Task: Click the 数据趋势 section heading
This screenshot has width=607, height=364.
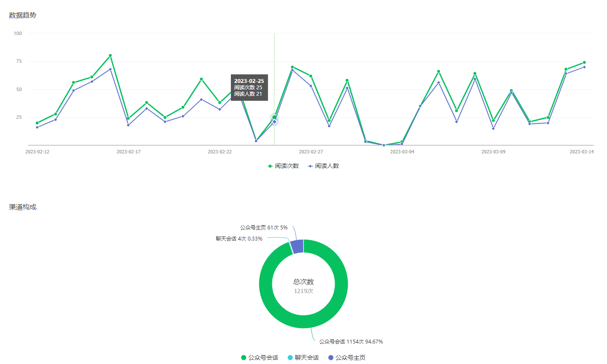Action: click(x=23, y=15)
